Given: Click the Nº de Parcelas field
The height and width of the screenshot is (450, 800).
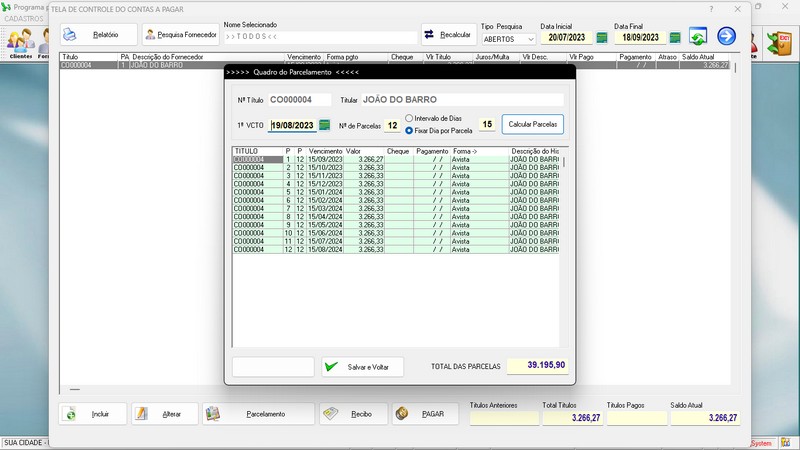Looking at the screenshot, I should [x=392, y=125].
